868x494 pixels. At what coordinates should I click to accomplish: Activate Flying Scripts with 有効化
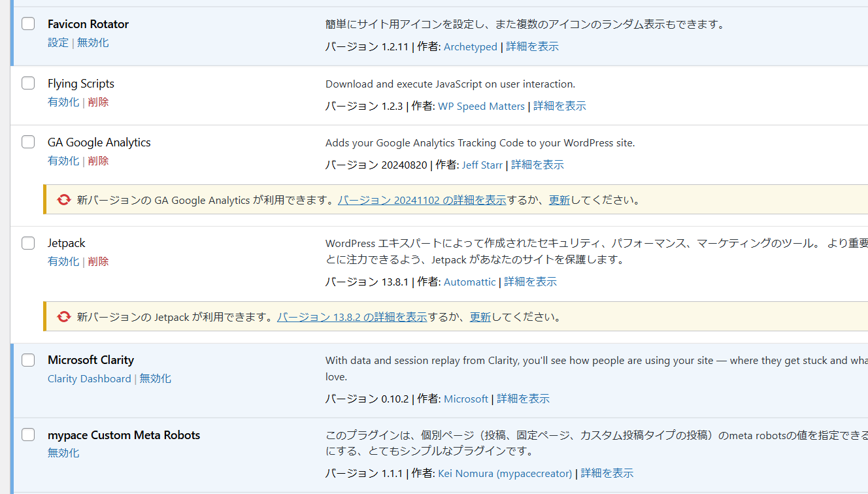pyautogui.click(x=63, y=102)
